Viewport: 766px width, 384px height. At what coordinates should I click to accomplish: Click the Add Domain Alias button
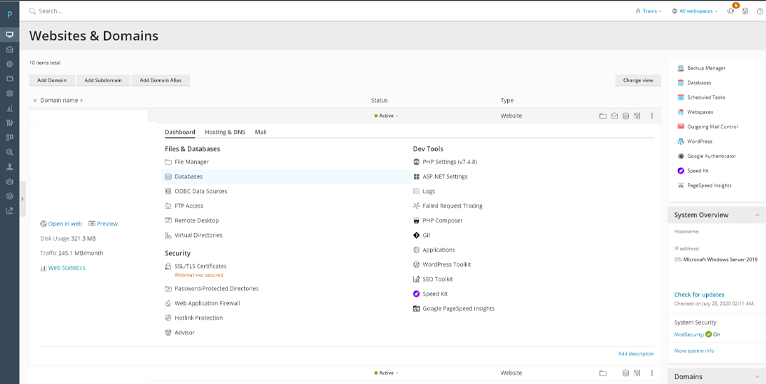pos(161,80)
